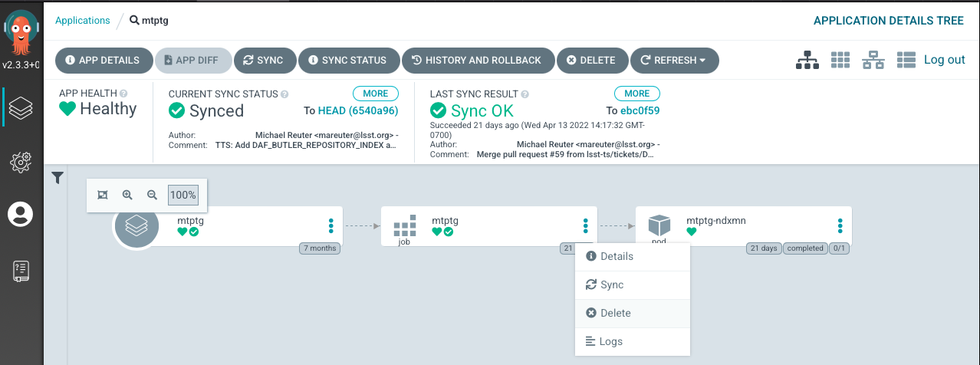Image resolution: width=980 pixels, height=365 pixels.
Task: Click the Applications breadcrumb link
Action: (x=83, y=21)
